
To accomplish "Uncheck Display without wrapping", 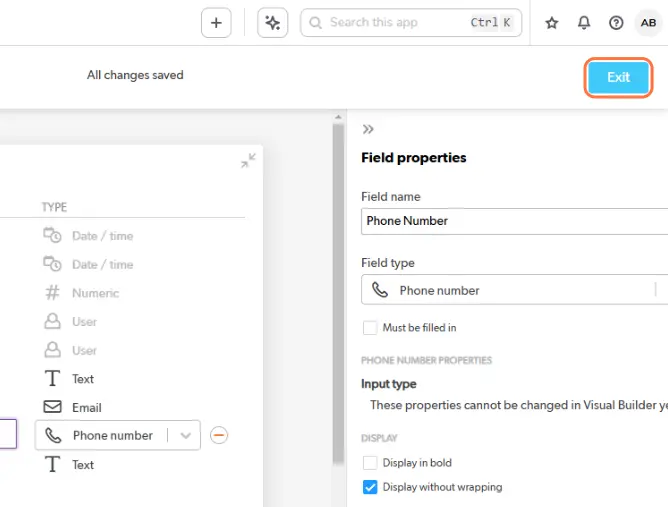I will tap(370, 487).
